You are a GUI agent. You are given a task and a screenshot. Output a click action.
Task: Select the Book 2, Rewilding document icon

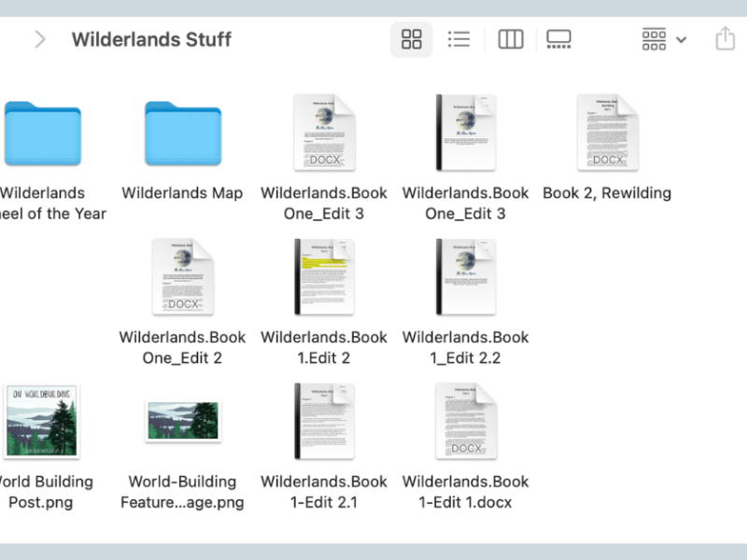point(608,133)
